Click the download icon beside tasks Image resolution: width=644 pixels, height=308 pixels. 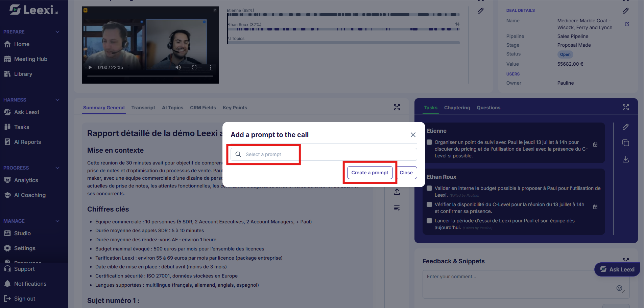pos(626,159)
